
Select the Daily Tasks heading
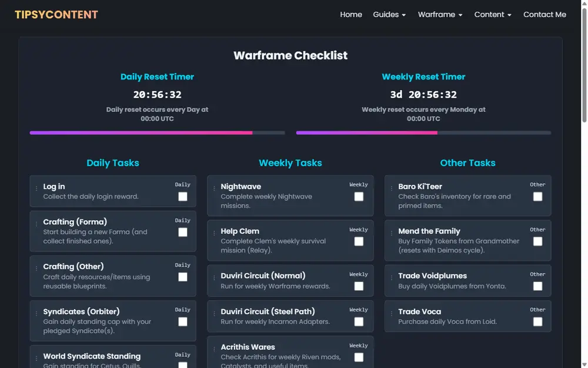[x=113, y=163]
